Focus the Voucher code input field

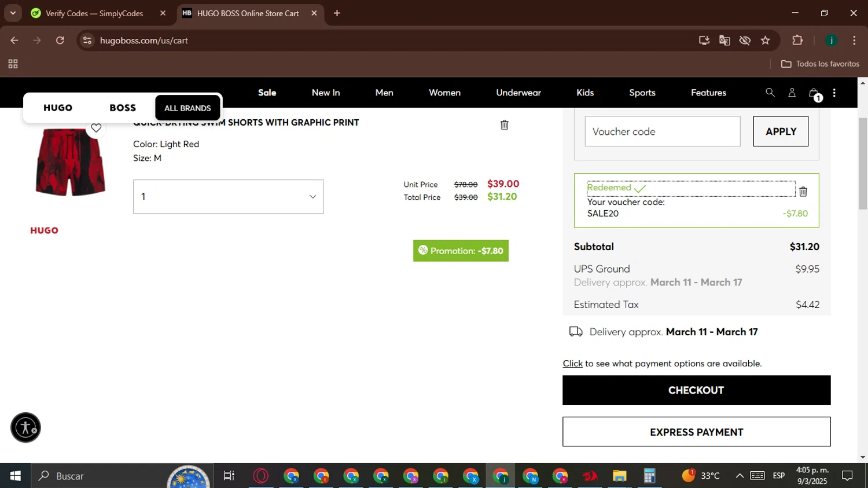click(662, 131)
